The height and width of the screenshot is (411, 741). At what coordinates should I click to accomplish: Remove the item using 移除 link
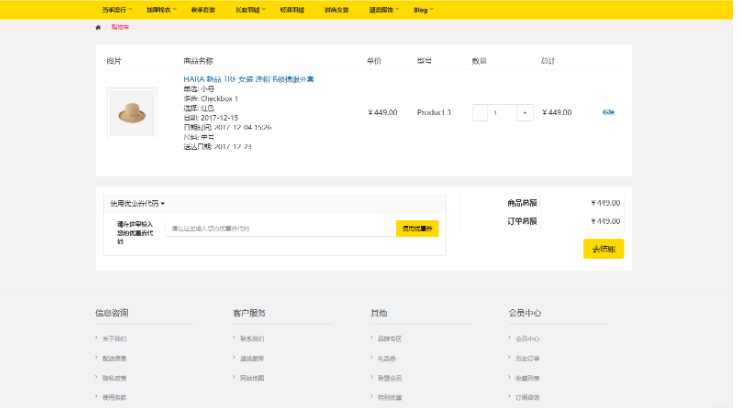click(x=608, y=112)
